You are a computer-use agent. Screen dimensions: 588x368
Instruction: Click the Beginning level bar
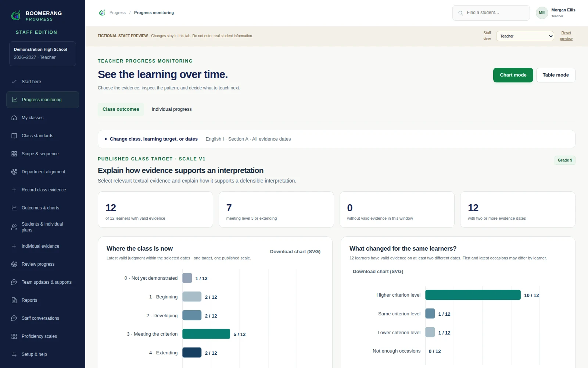pos(192,297)
